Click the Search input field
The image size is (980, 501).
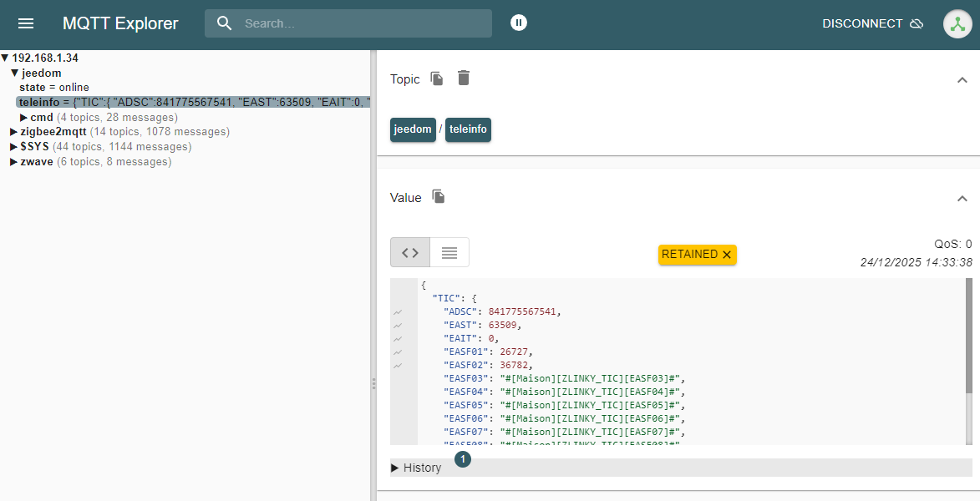(359, 23)
